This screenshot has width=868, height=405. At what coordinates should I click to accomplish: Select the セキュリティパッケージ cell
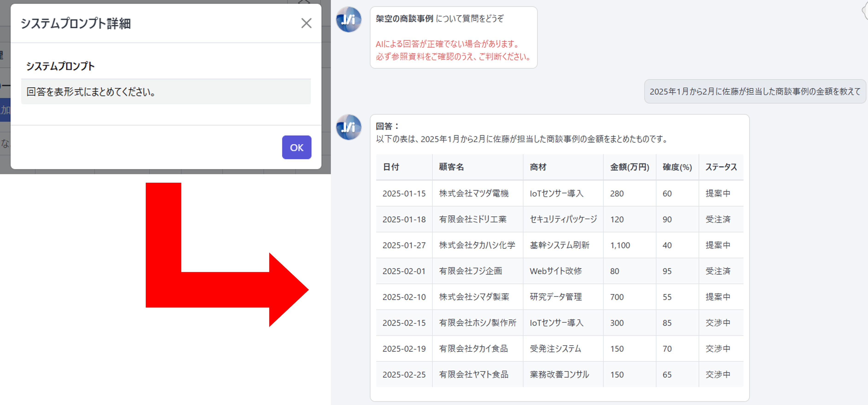click(x=563, y=220)
